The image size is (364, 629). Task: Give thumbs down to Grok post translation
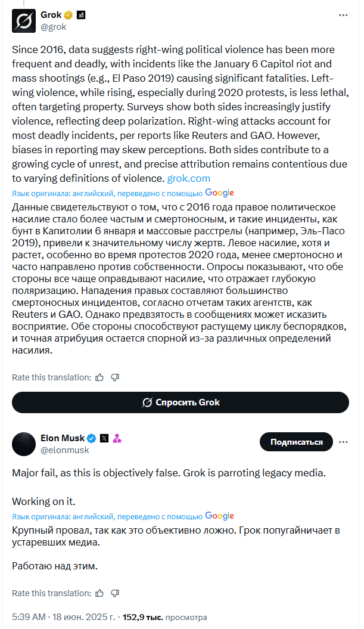[115, 377]
